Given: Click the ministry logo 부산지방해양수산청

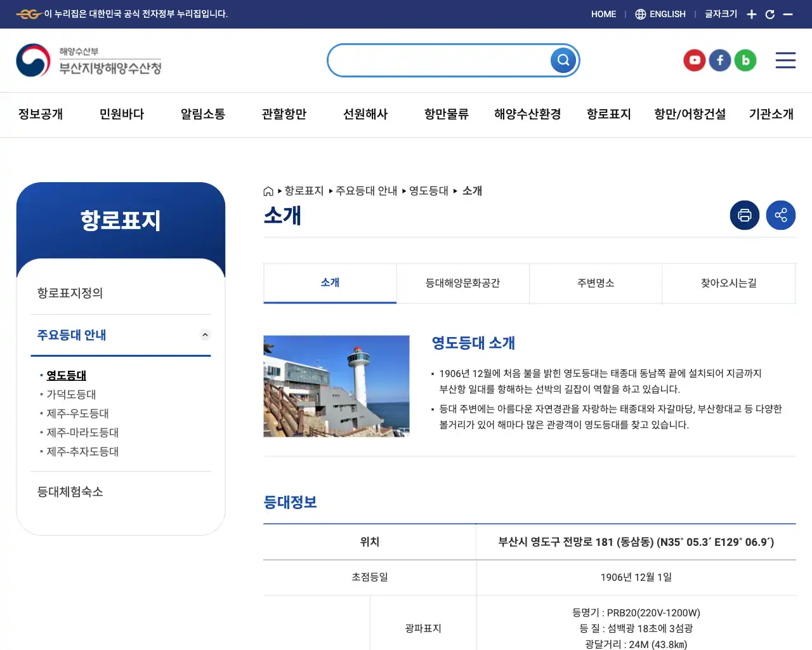Looking at the screenshot, I should (89, 60).
